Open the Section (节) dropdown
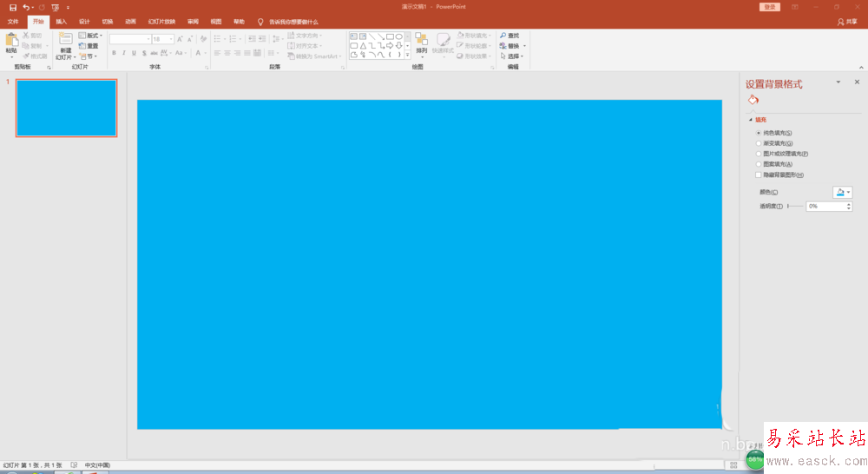The height and width of the screenshot is (474, 868). (89, 56)
